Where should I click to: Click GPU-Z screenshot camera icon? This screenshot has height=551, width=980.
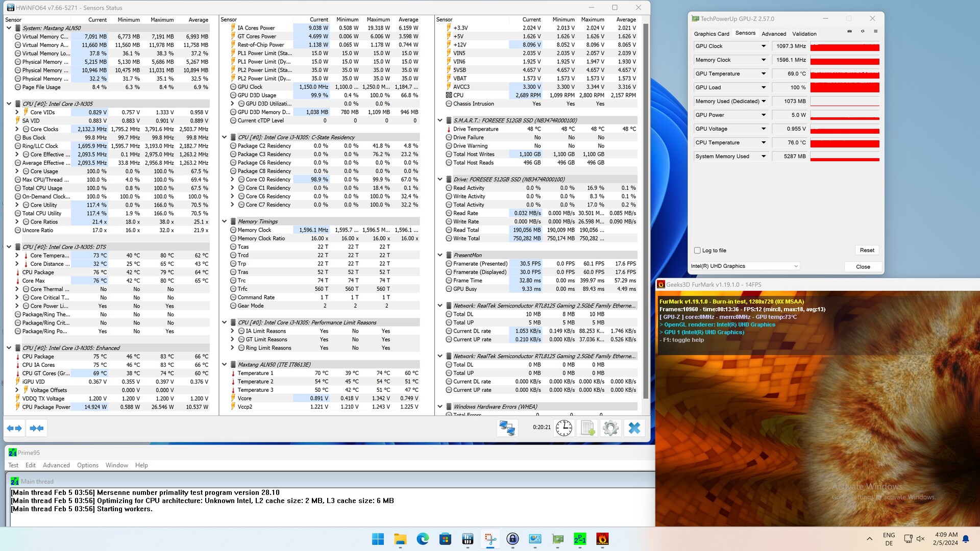coord(849,32)
